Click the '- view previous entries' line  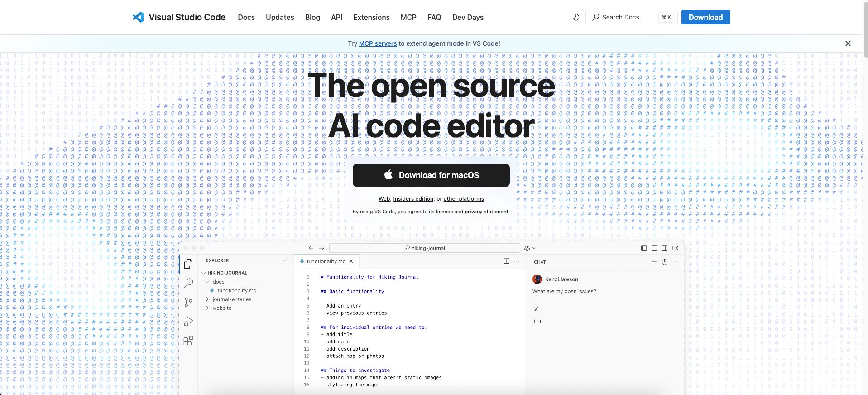point(354,313)
